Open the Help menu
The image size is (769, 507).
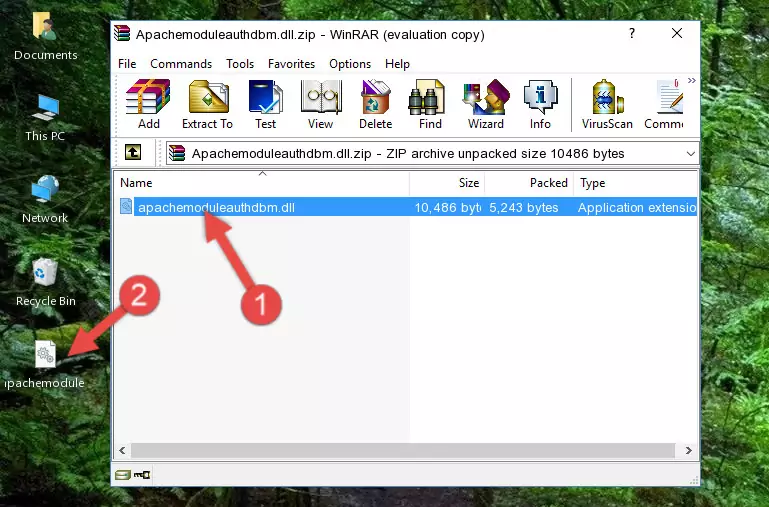pyautogui.click(x=397, y=64)
